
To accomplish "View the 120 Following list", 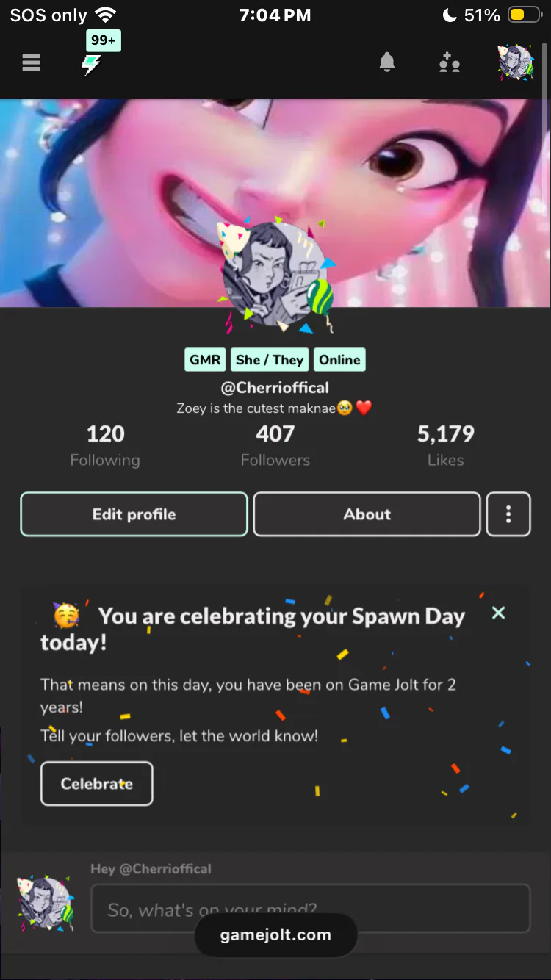I will [105, 445].
